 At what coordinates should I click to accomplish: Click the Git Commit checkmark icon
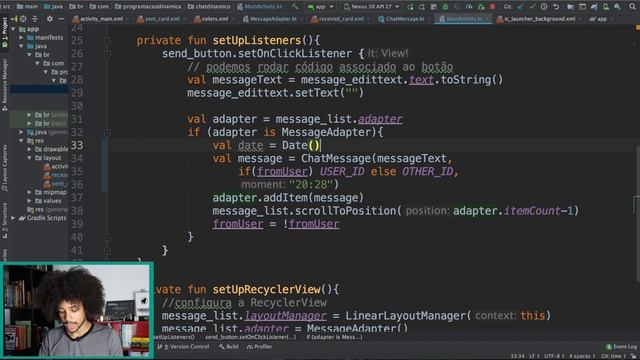click(x=532, y=7)
